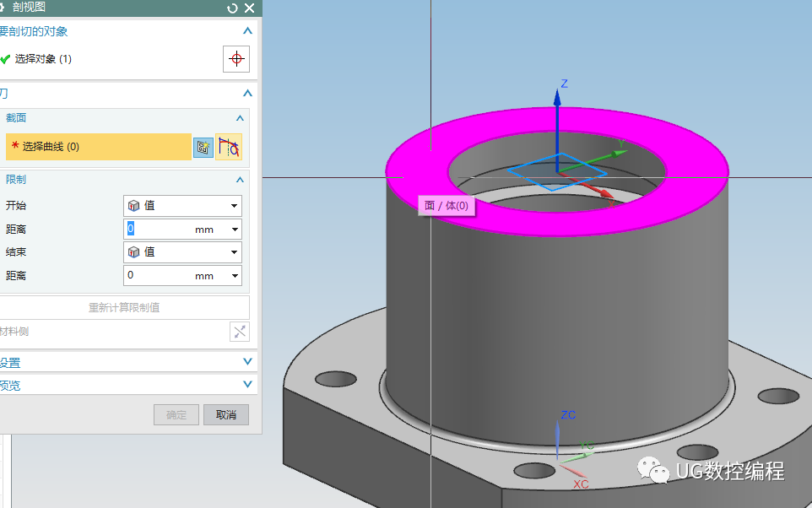Click the select object crosshair icon
This screenshot has width=812, height=508.
pos(236,59)
